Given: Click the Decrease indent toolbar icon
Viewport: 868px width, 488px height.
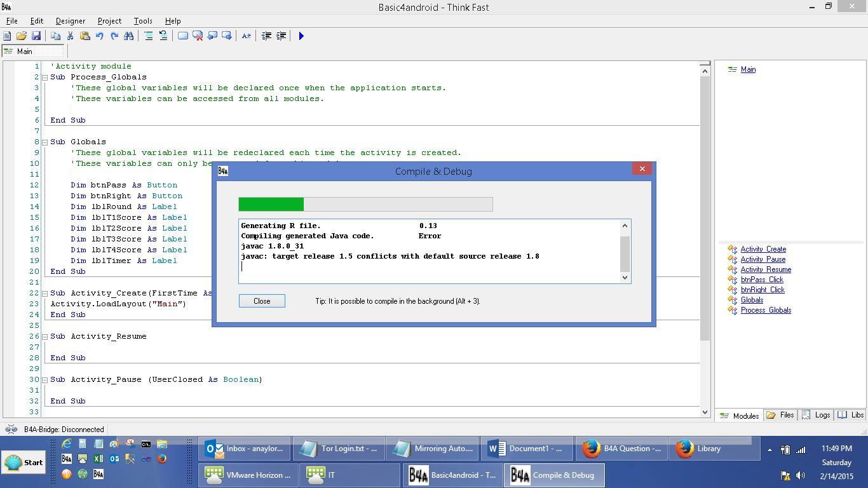Looking at the screenshot, I should click(x=266, y=36).
